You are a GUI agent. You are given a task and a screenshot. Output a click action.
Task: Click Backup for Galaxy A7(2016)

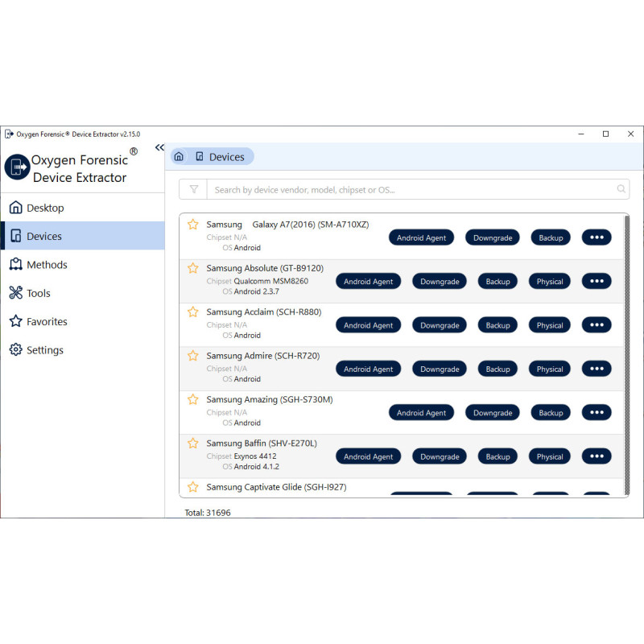551,237
